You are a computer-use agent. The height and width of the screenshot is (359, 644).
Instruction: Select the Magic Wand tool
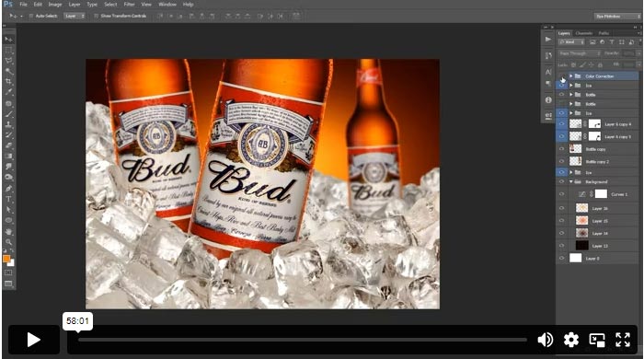[x=8, y=71]
